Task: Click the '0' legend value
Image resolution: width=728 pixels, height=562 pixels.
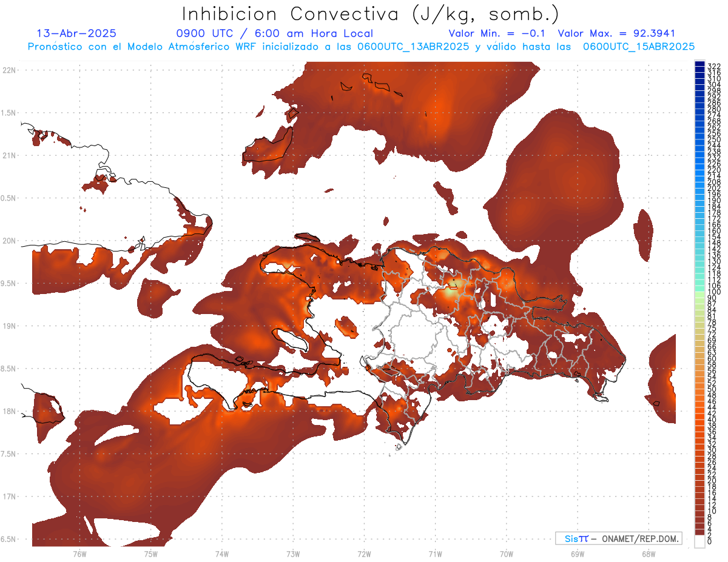Action: (710, 541)
